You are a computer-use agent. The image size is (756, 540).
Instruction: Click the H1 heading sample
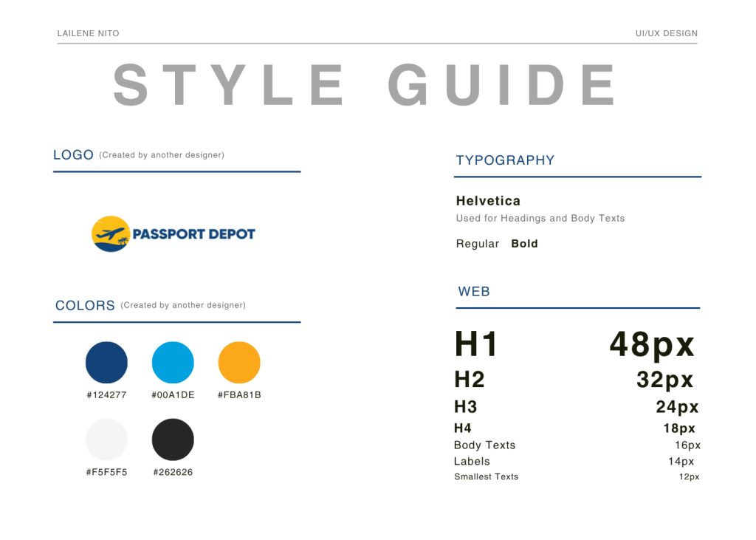pyautogui.click(x=476, y=344)
